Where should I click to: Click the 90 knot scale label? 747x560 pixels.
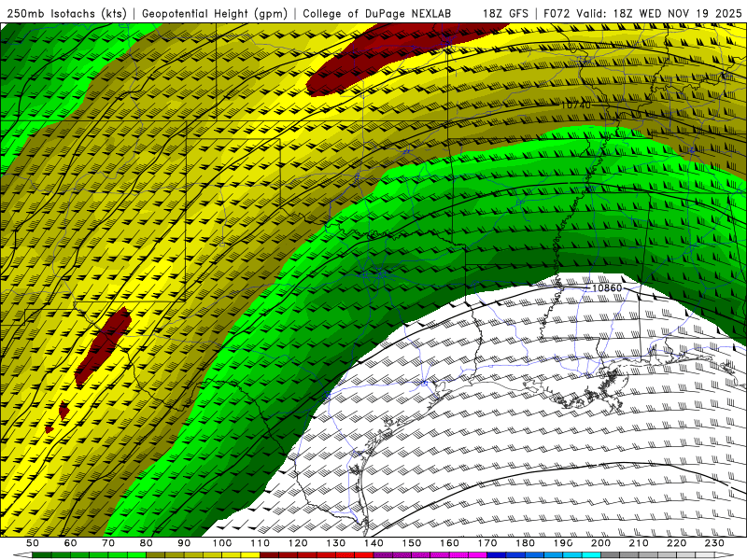(x=184, y=543)
